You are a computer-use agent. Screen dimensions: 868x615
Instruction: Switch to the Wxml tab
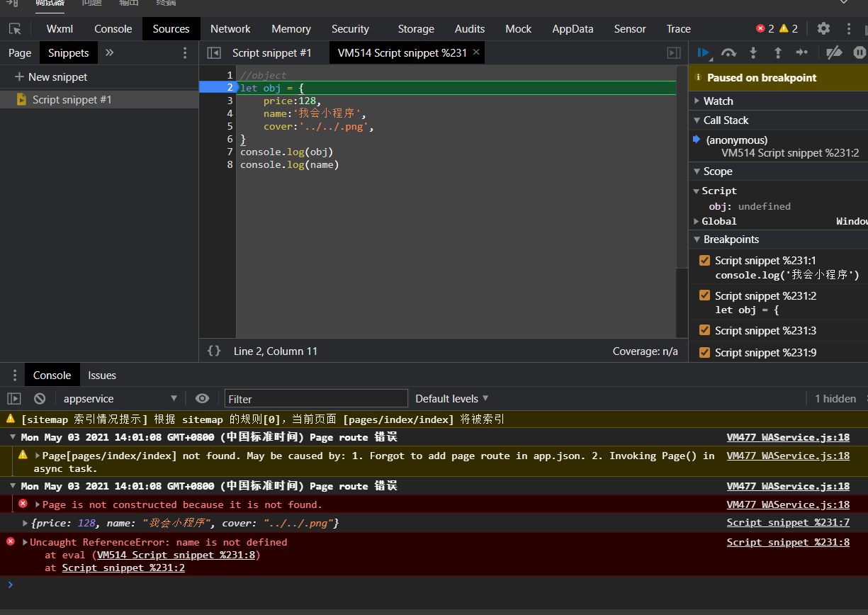pos(60,29)
